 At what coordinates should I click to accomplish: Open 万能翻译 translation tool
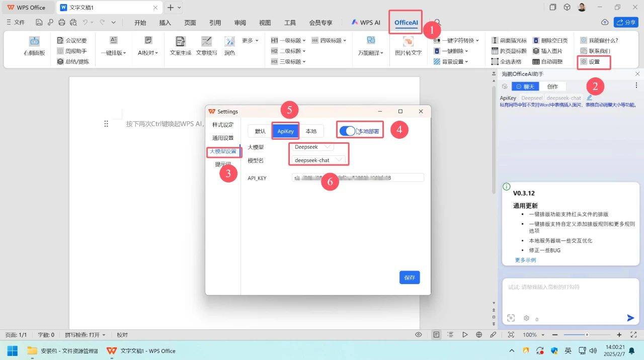click(371, 41)
